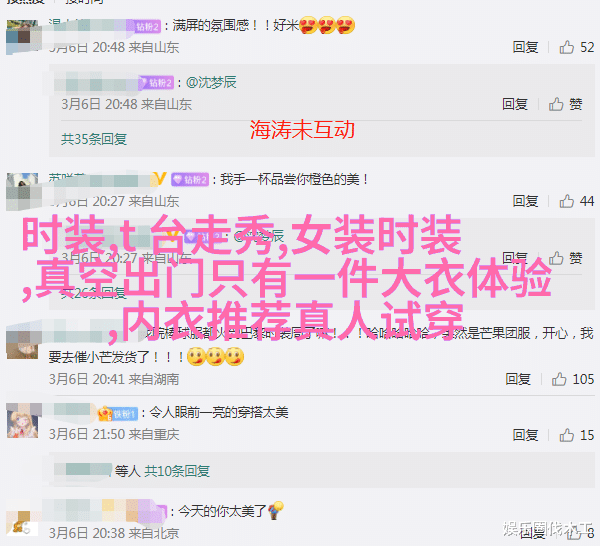Click the 钻粉2 badge beside the V icon
This screenshot has width=600, height=546.
click(x=190, y=179)
